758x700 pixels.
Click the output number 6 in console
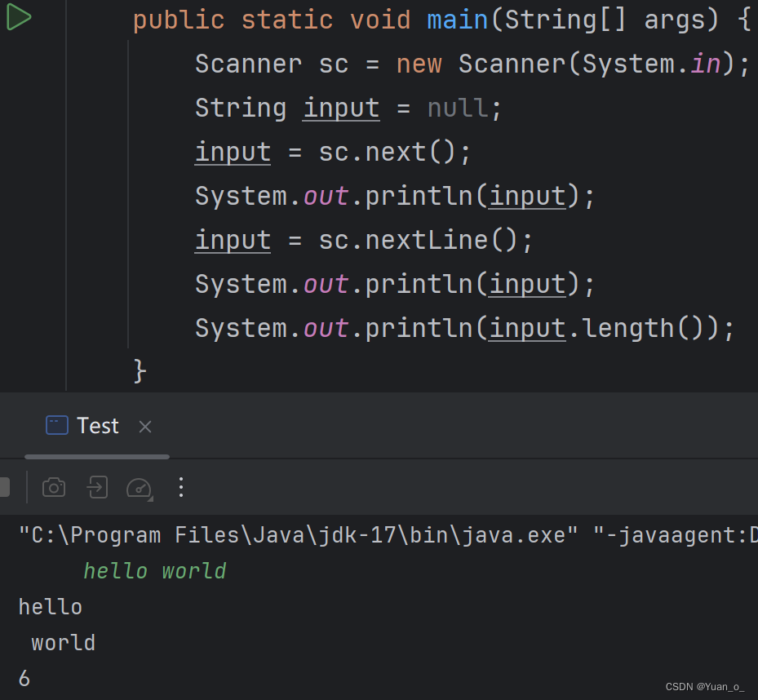click(23, 678)
